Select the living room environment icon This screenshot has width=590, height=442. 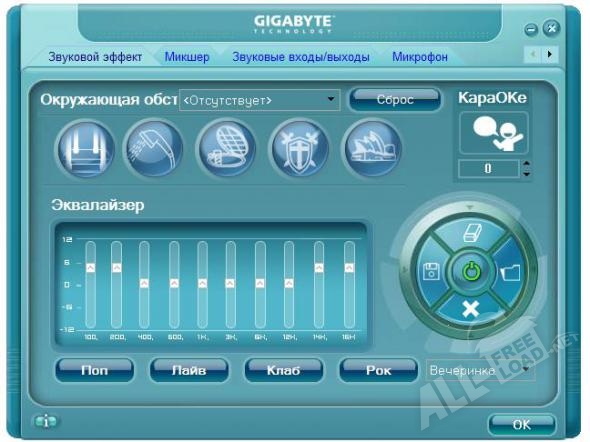pos(85,149)
